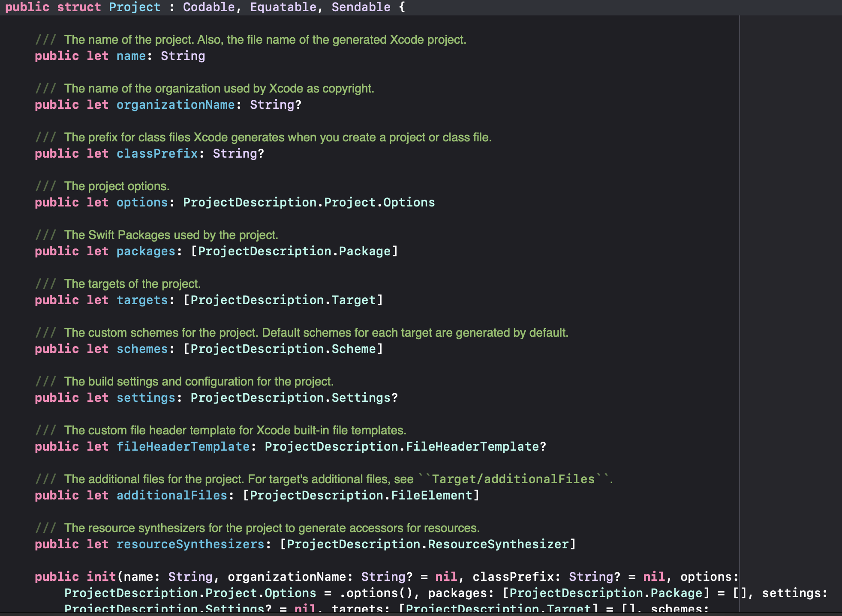
Task: Click the resourceSynthesizers property name
Action: tap(190, 544)
